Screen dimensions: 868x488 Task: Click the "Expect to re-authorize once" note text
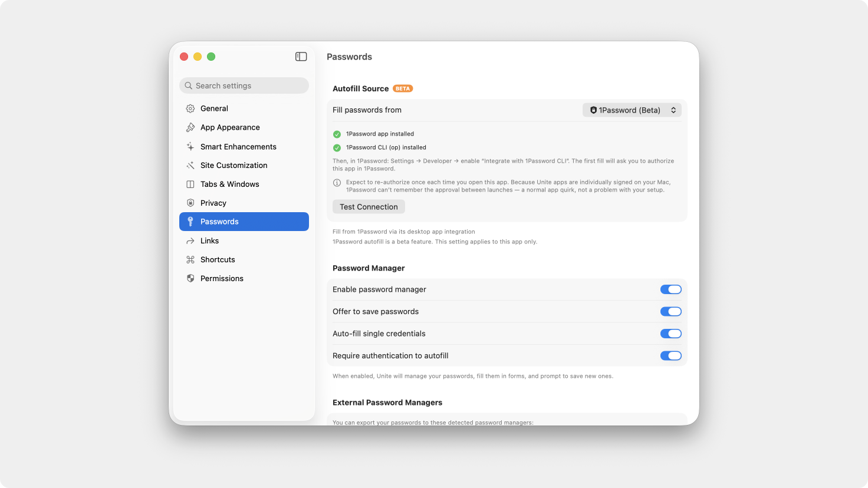point(508,186)
